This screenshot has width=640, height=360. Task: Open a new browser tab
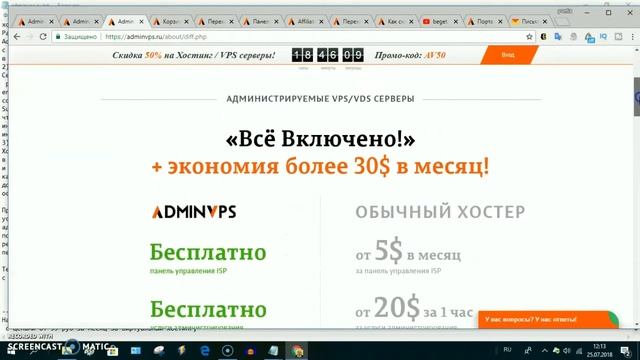[563, 22]
